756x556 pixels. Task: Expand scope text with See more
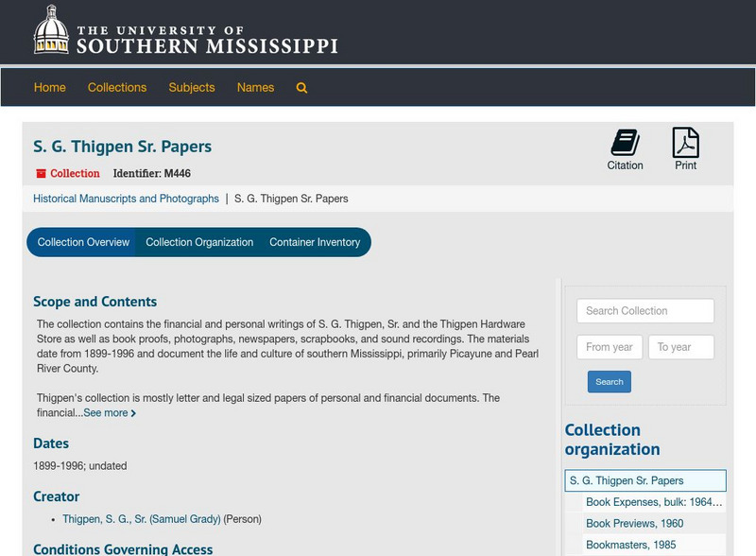pos(110,412)
